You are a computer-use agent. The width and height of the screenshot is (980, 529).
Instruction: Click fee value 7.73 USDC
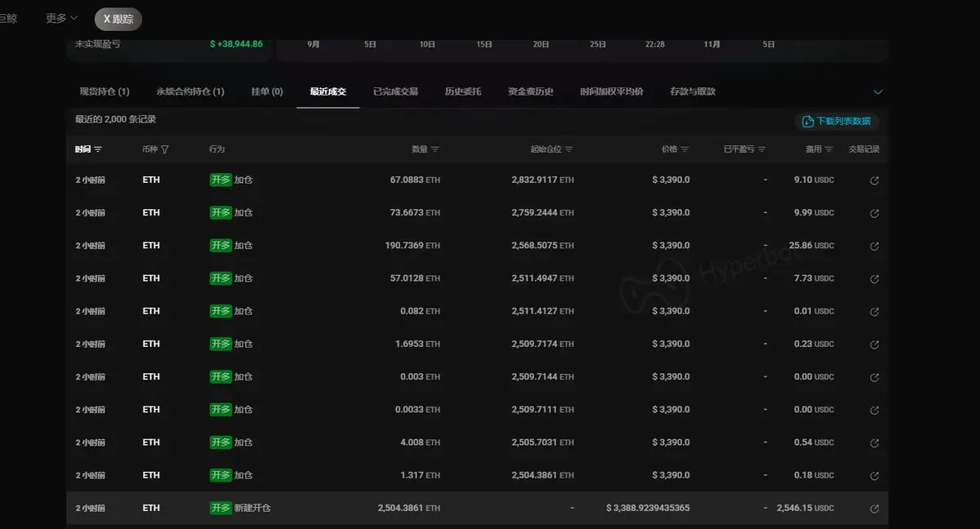tap(815, 278)
